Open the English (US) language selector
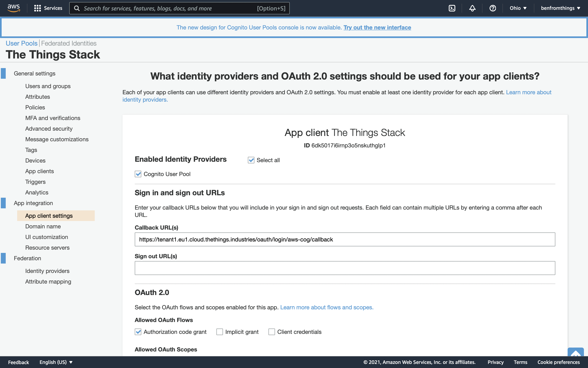 click(x=56, y=362)
